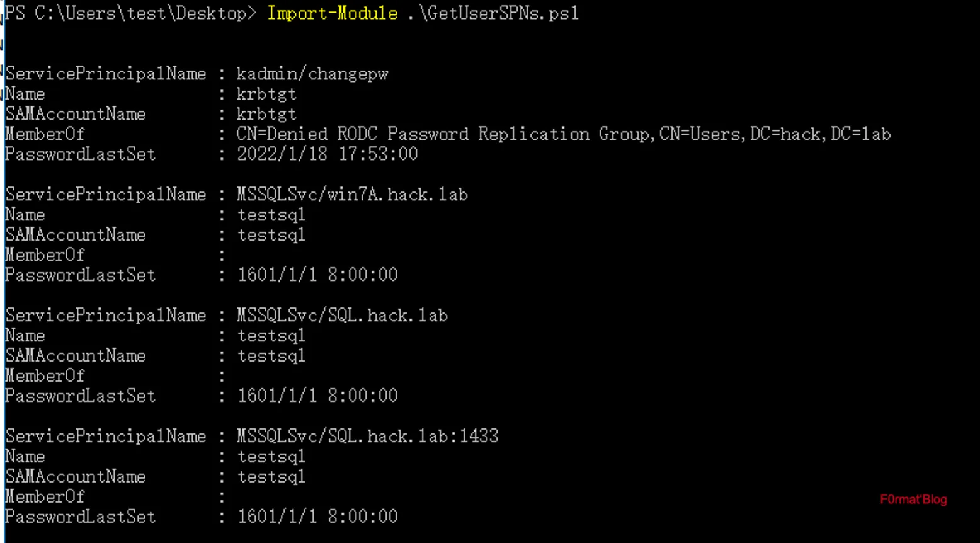Click the MSSQLSvc/SQL.hack.lab value without port
The width and height of the screenshot is (980, 543).
[x=342, y=316]
